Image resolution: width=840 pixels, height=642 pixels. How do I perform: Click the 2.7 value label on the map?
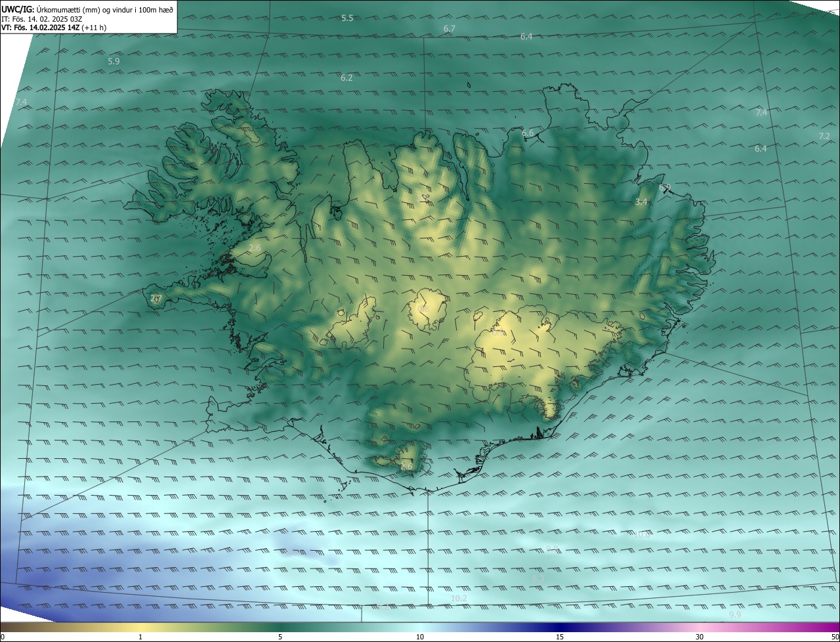pyautogui.click(x=156, y=299)
